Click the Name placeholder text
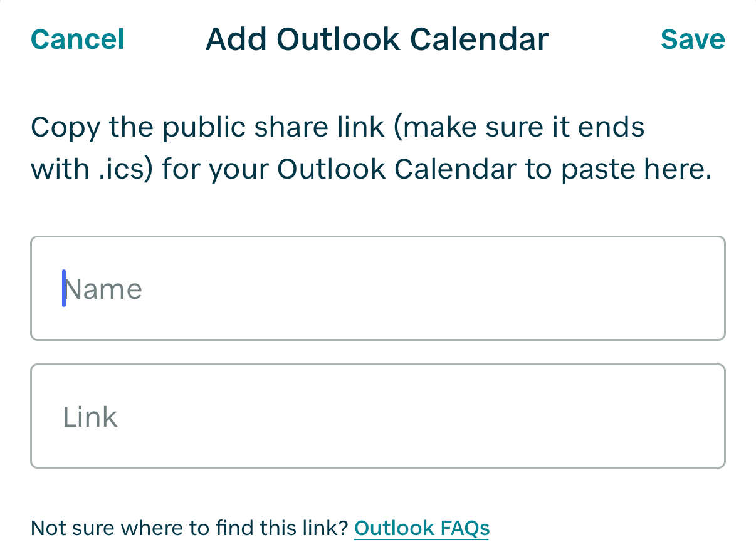Screen dimensions: 756x557 [x=103, y=289]
